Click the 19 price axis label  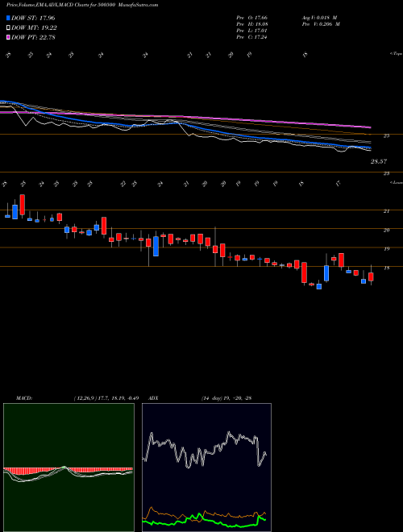pyautogui.click(x=386, y=249)
